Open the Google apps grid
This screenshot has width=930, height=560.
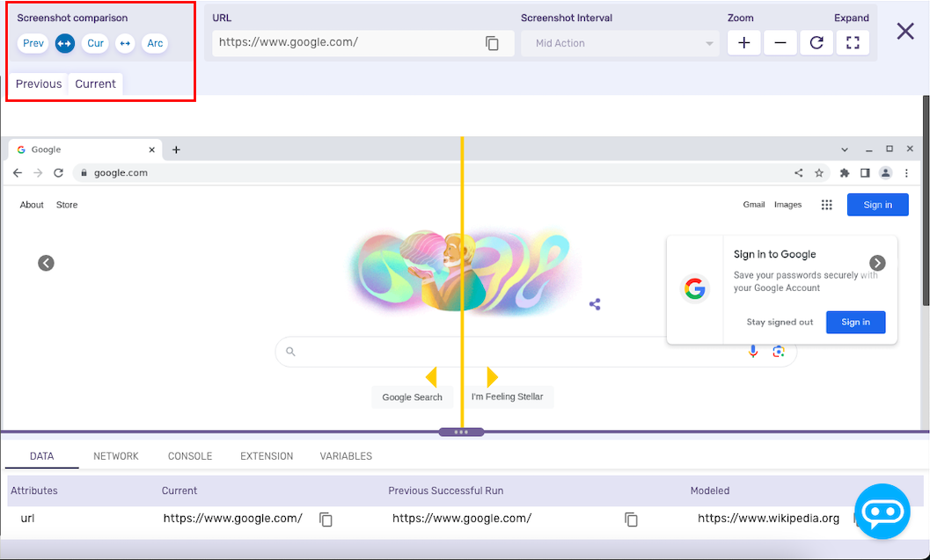click(827, 205)
